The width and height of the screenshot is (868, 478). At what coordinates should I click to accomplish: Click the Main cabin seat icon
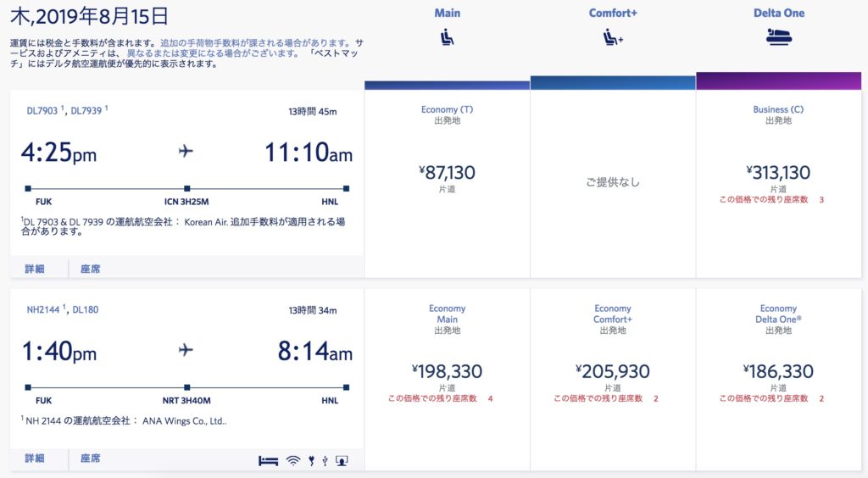(x=448, y=37)
